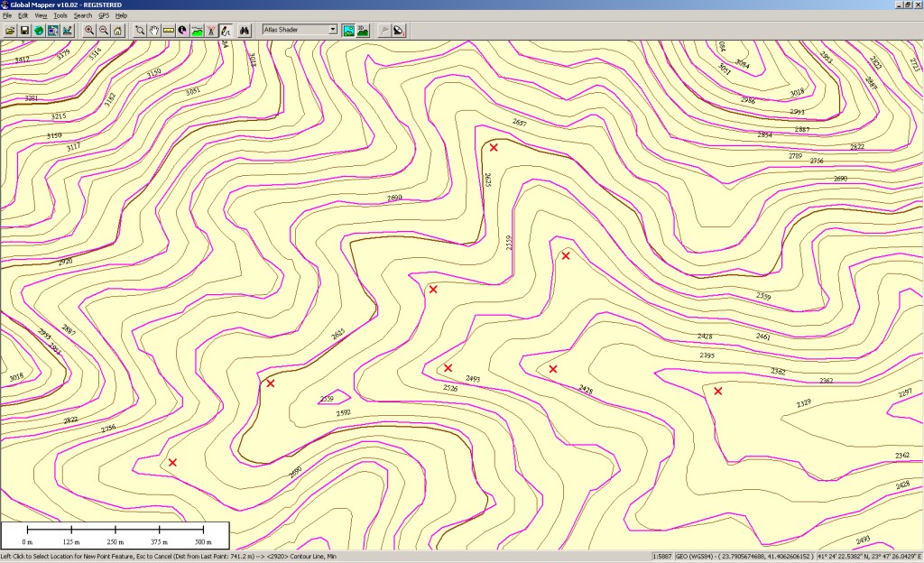924x563 pixels.
Task: Click the binoculars Search icon
Action: point(244,30)
